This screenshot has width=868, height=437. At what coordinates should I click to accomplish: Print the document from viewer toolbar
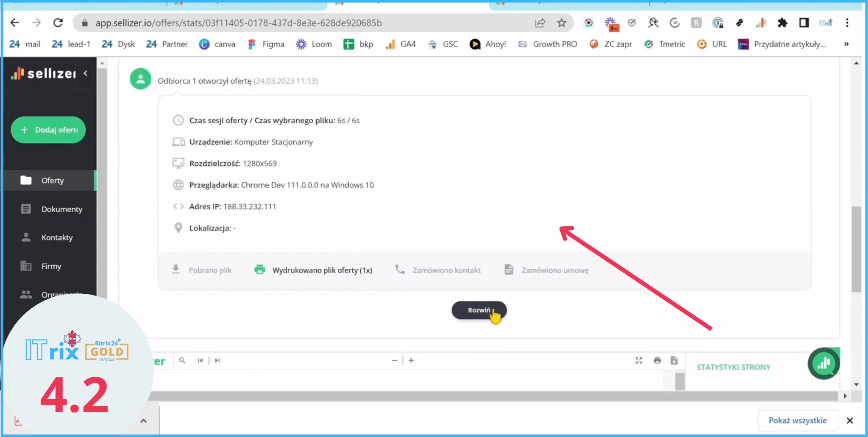657,360
